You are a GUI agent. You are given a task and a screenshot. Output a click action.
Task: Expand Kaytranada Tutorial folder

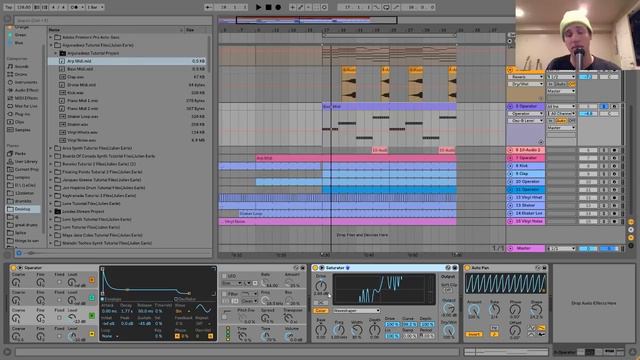51,196
